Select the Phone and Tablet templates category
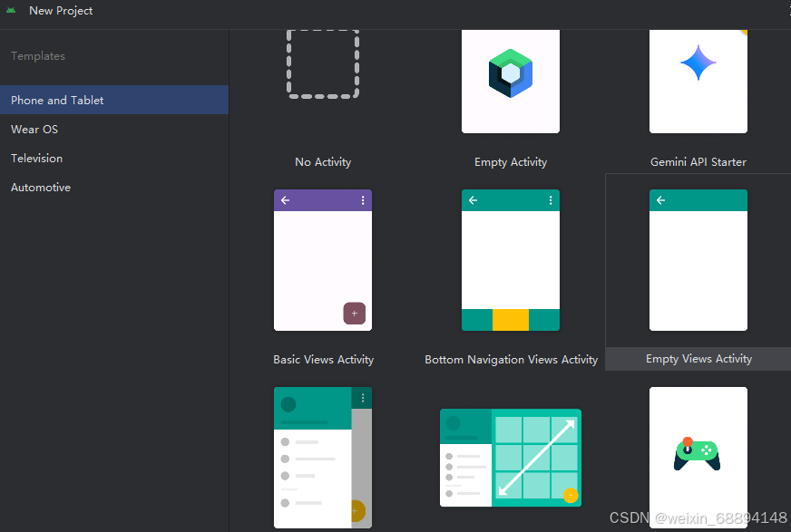Image resolution: width=791 pixels, height=532 pixels. click(114, 100)
